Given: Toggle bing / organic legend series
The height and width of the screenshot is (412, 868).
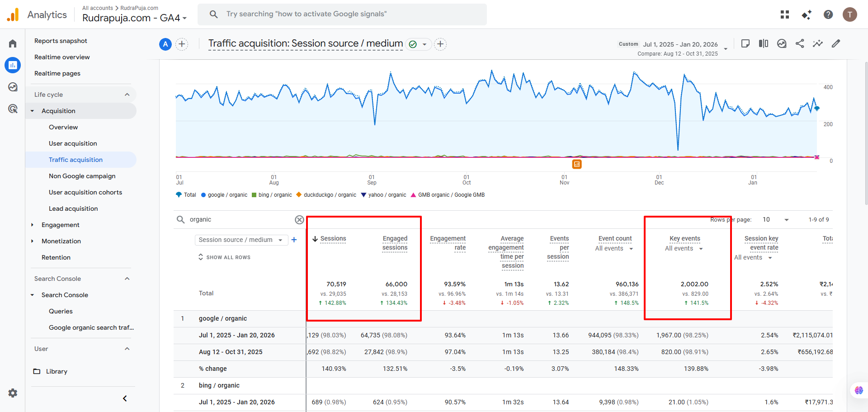Looking at the screenshot, I should (x=272, y=195).
